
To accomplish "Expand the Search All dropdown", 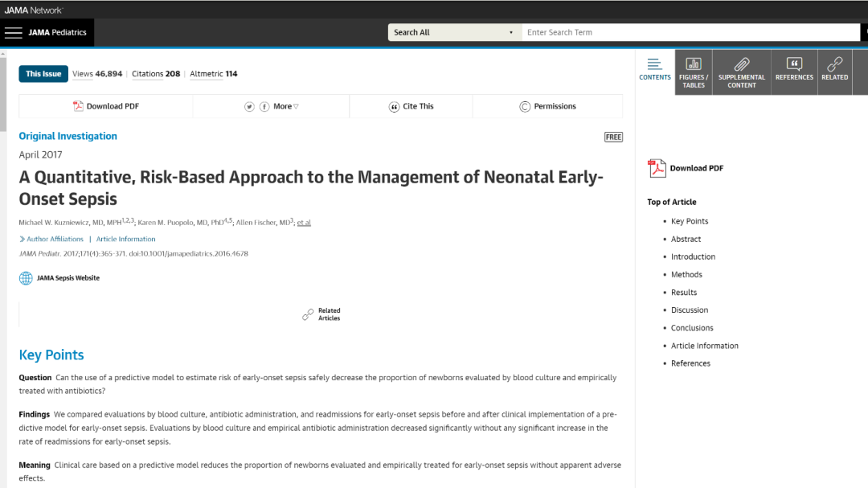I will pyautogui.click(x=453, y=33).
